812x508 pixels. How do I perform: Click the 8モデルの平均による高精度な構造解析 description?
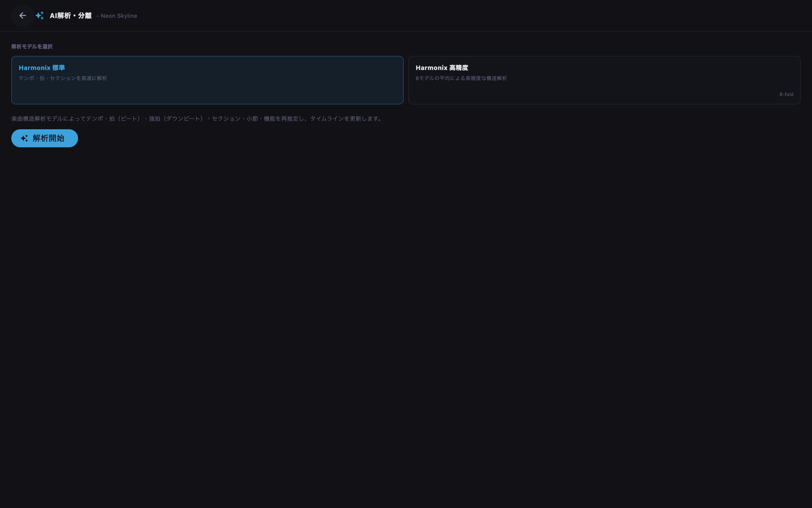pos(461,78)
